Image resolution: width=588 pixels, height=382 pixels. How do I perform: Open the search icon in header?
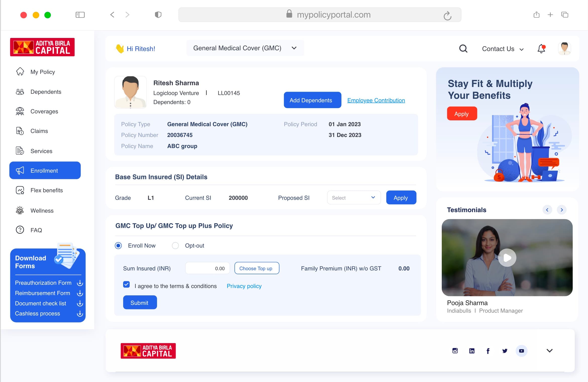pyautogui.click(x=463, y=49)
